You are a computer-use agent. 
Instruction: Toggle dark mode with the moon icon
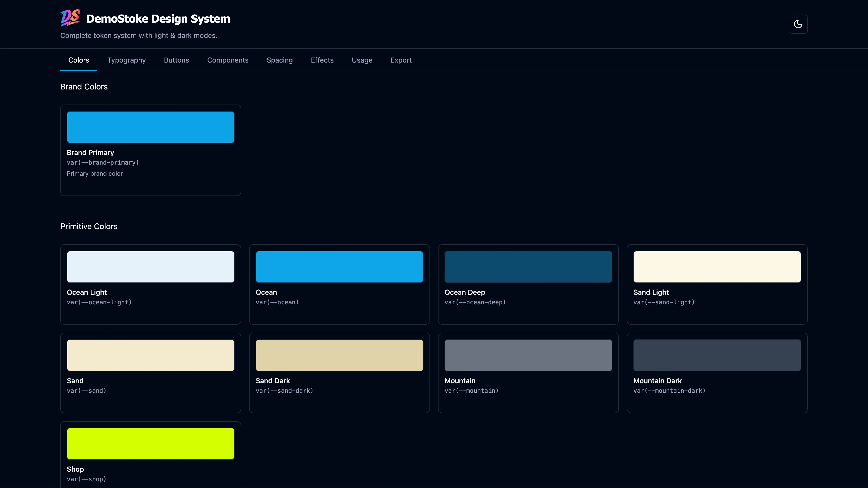(x=798, y=24)
